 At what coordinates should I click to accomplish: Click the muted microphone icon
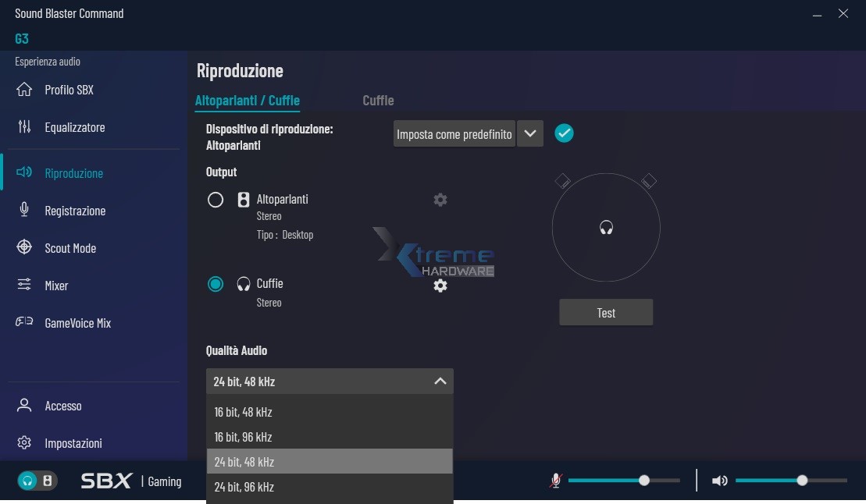pyautogui.click(x=555, y=481)
